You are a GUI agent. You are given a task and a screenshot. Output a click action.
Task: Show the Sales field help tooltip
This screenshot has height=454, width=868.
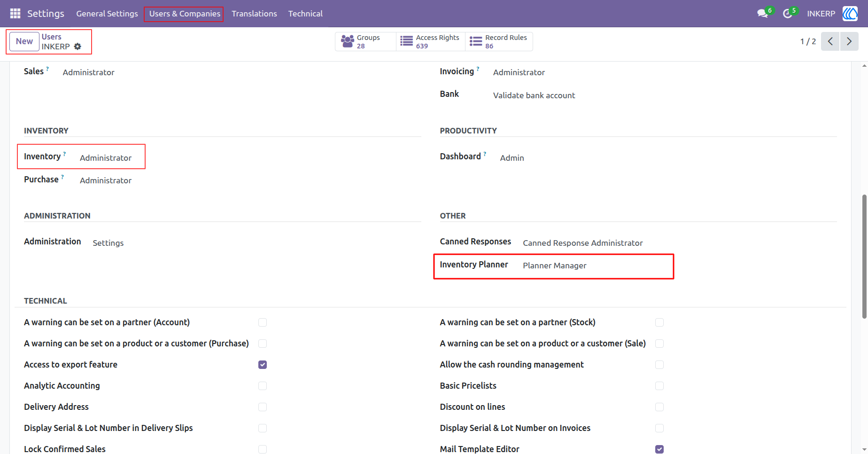coord(47,69)
